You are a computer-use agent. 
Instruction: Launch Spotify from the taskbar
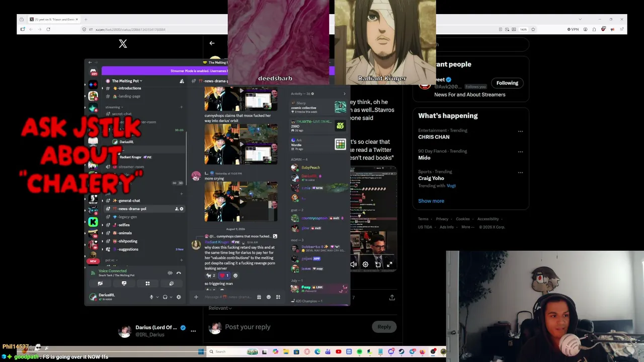coord(359,351)
